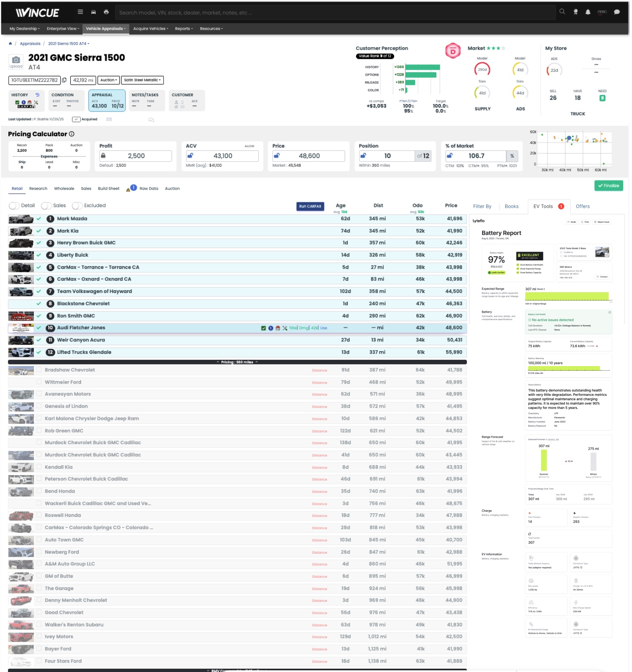Copy the VIN with the copy icon
The width and height of the screenshot is (632, 672).
(x=64, y=80)
